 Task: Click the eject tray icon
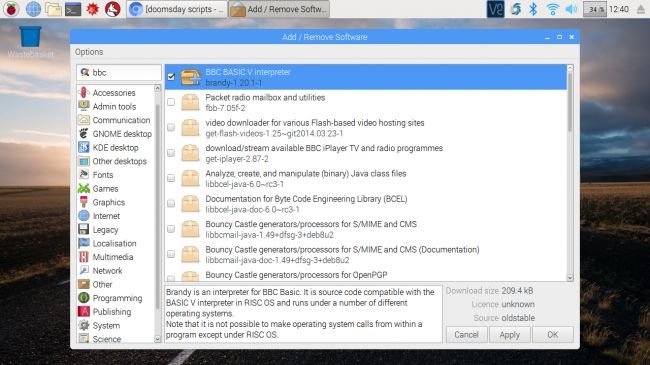[641, 9]
